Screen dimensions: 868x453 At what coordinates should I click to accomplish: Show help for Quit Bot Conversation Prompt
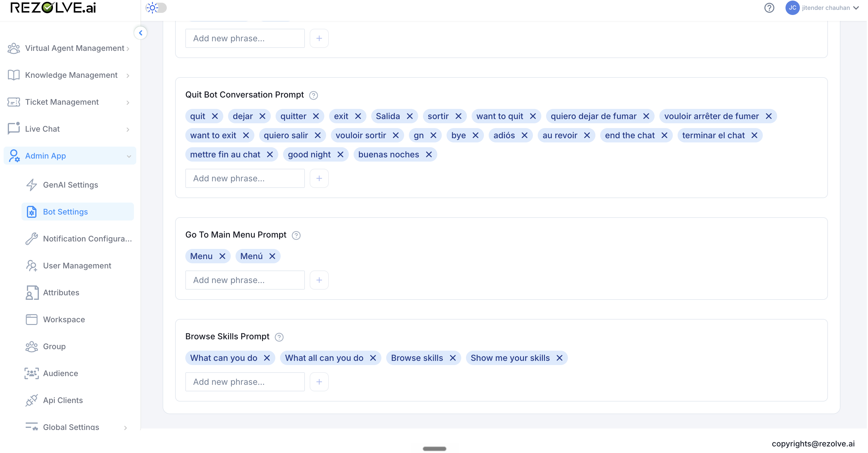(313, 95)
